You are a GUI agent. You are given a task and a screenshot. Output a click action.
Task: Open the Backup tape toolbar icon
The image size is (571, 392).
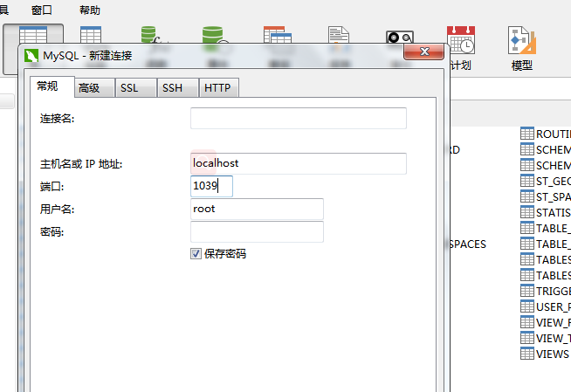pyautogui.click(x=400, y=38)
